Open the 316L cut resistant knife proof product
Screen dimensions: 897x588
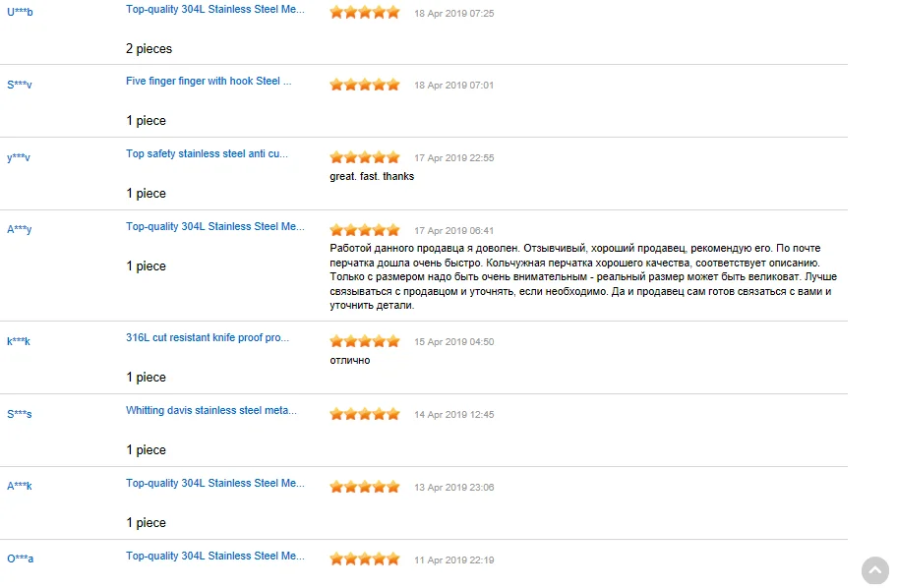pos(208,338)
